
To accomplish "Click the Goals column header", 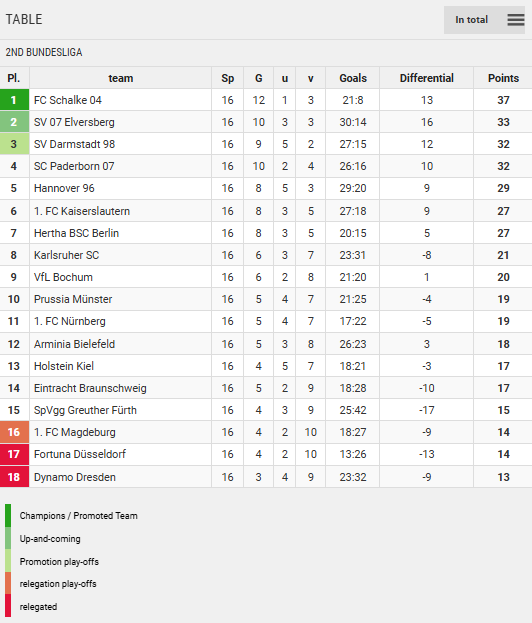I will (x=353, y=78).
